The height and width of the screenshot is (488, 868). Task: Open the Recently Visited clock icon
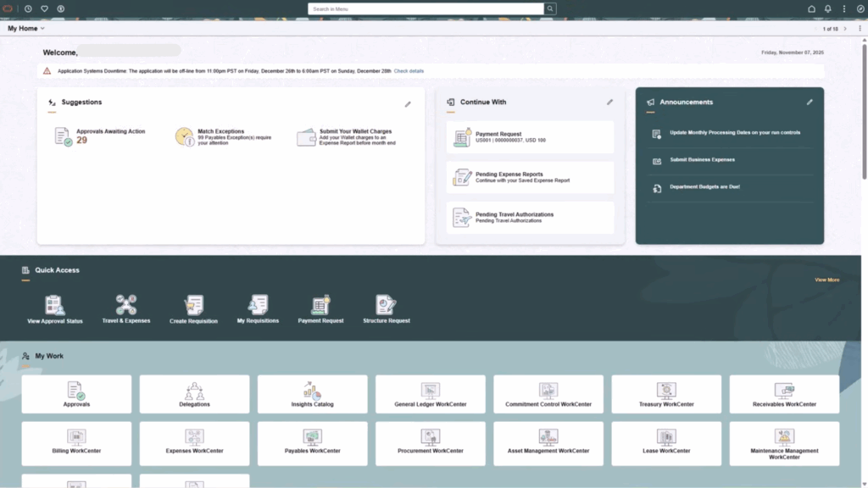[28, 8]
